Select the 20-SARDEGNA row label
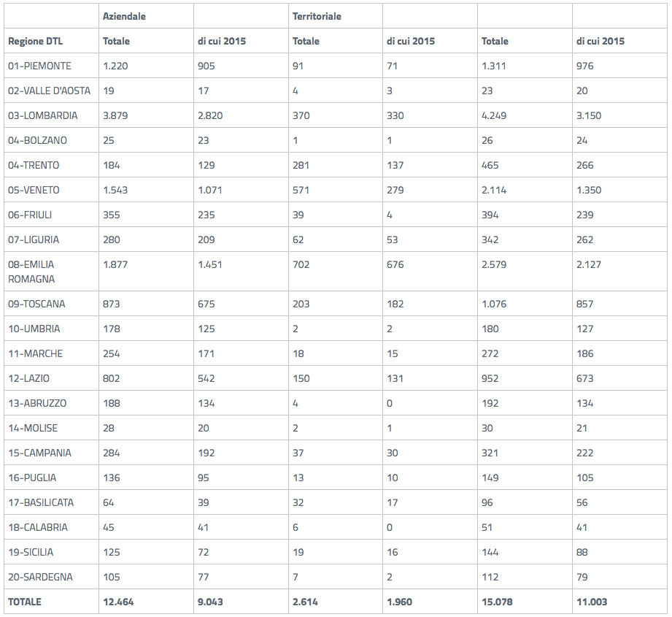Viewport: 672px width, 617px height. (40, 577)
